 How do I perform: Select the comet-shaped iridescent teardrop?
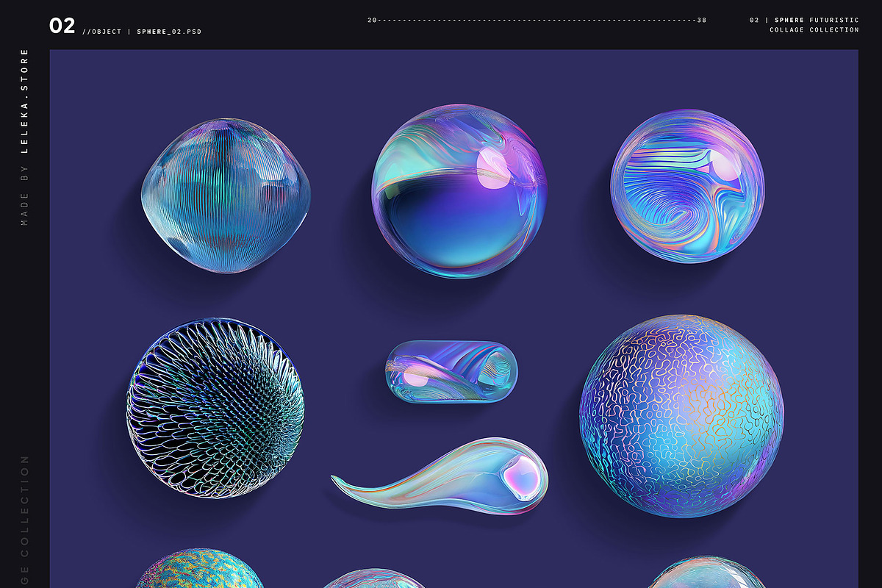(x=441, y=476)
